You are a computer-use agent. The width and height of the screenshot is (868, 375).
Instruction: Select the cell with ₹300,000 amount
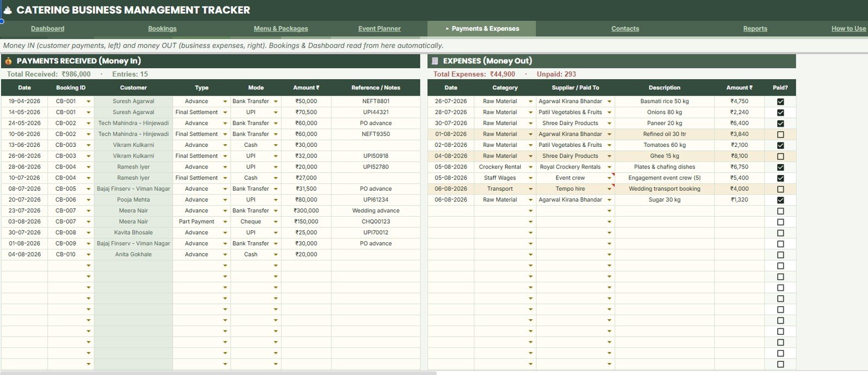pos(306,211)
